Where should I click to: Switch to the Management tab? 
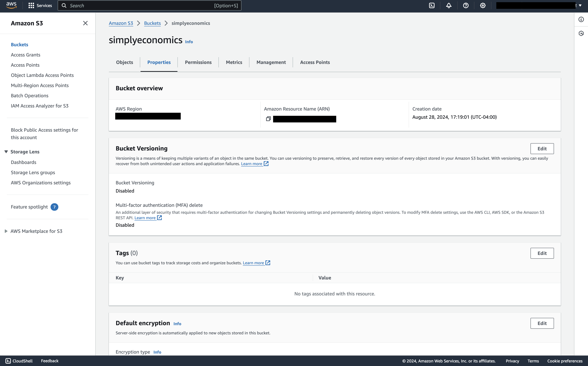(271, 62)
